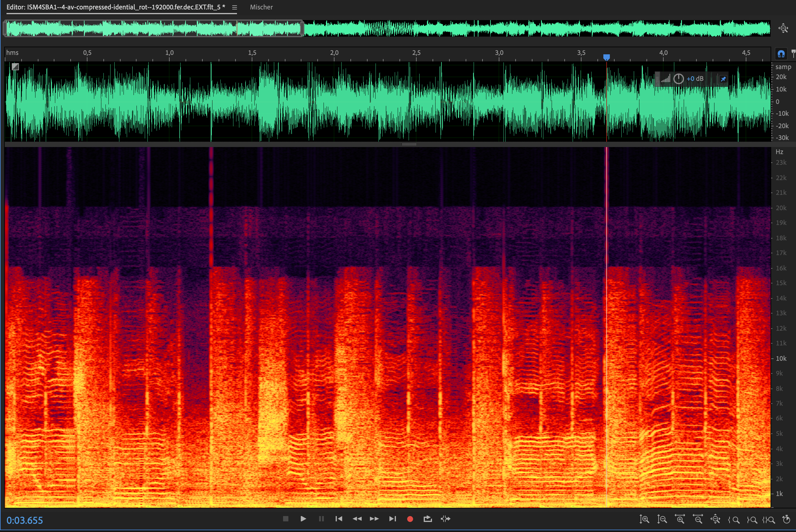Zoom to the Out point of selection
This screenshot has width=796, height=532.
[752, 519]
